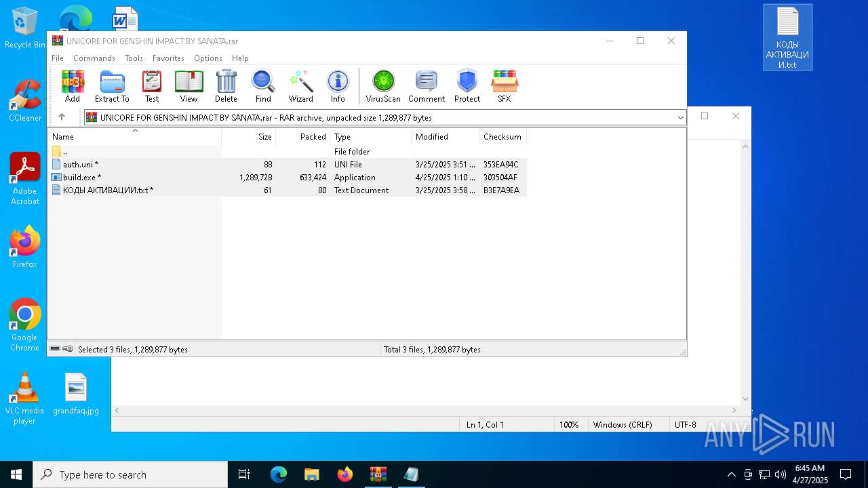Select the parent folder '..' row
This screenshot has height=488, width=868.
pos(288,152)
